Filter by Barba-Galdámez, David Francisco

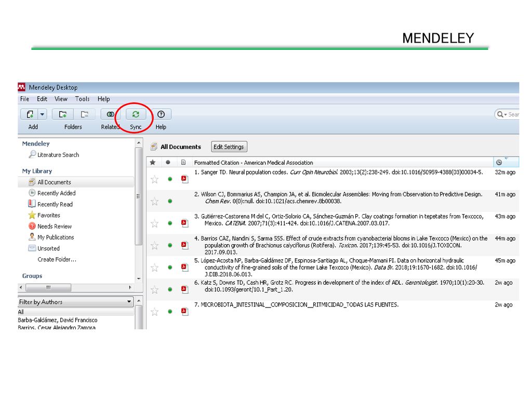(58, 320)
